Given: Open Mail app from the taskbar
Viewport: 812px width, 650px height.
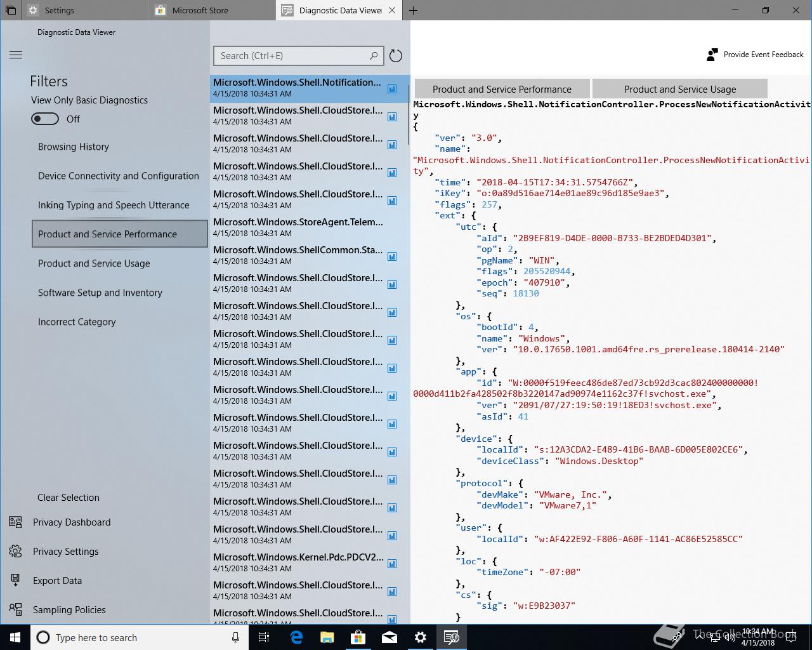Looking at the screenshot, I should (x=390, y=637).
